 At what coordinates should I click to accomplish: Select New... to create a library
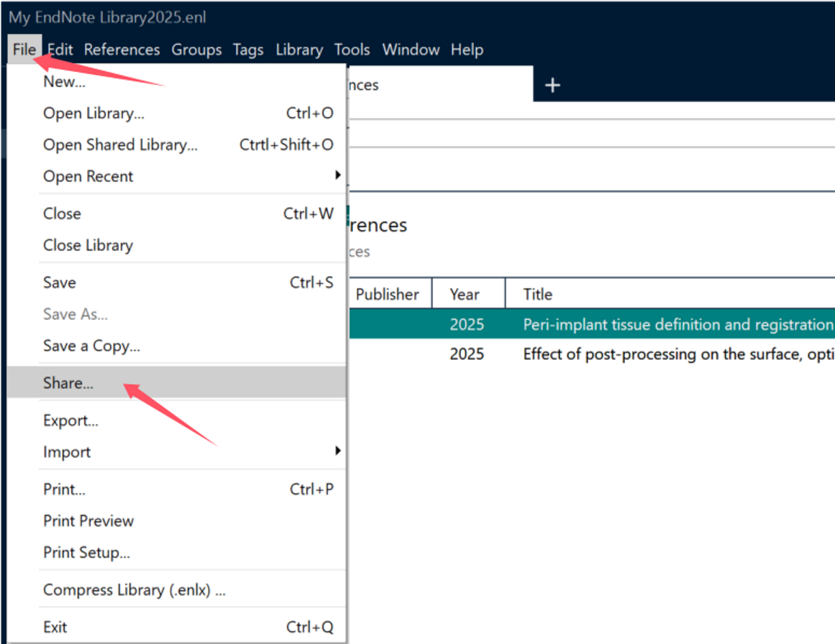(63, 81)
